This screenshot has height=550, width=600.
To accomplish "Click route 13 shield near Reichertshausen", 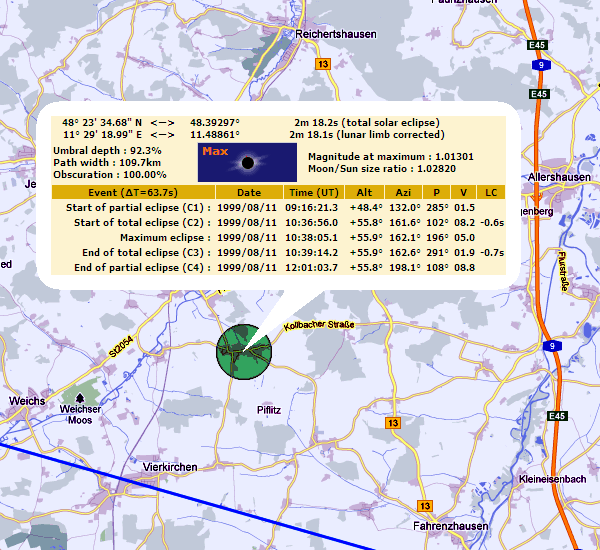I will point(321,63).
